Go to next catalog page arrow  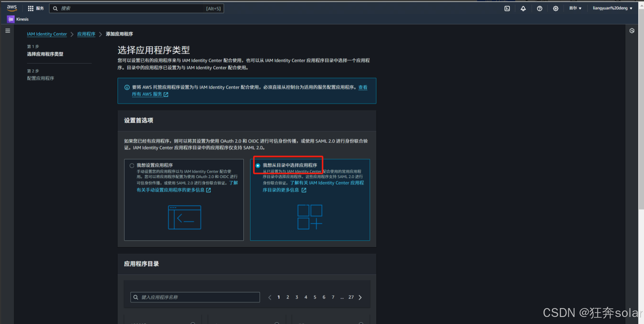tap(360, 297)
